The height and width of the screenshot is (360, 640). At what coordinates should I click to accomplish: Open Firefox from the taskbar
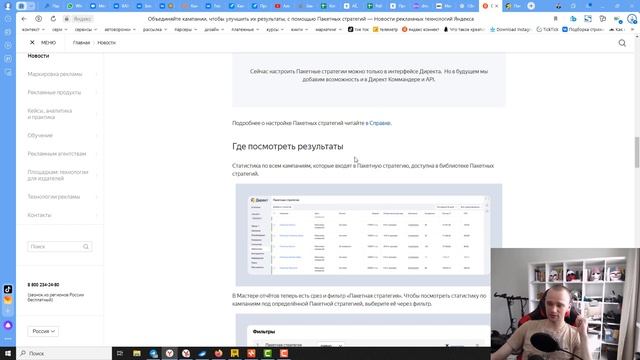(x=218, y=353)
